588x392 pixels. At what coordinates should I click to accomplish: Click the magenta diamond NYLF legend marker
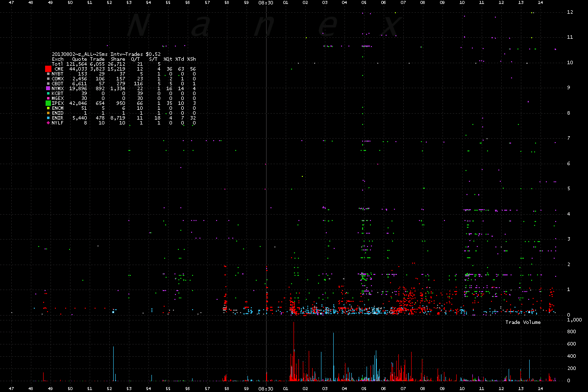click(48, 123)
